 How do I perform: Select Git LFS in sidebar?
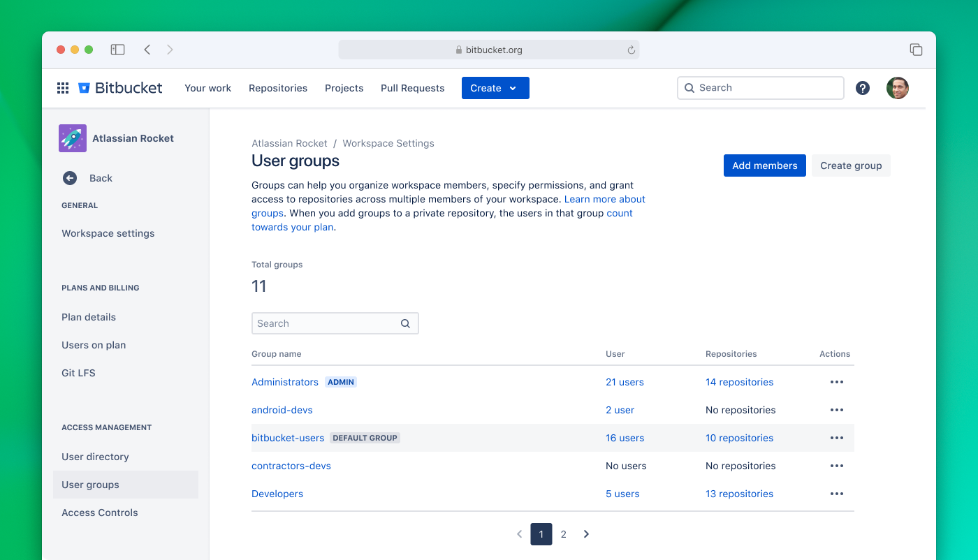(78, 373)
